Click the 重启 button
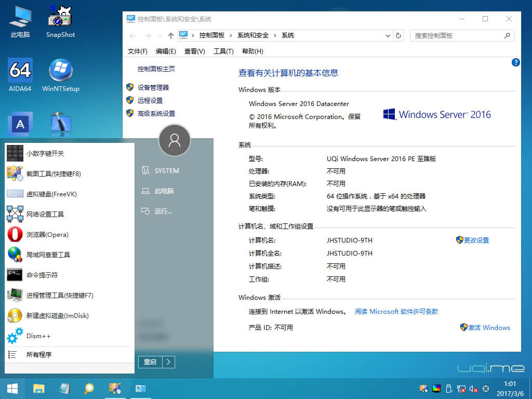Viewport: 532px width, 399px height. (150, 362)
